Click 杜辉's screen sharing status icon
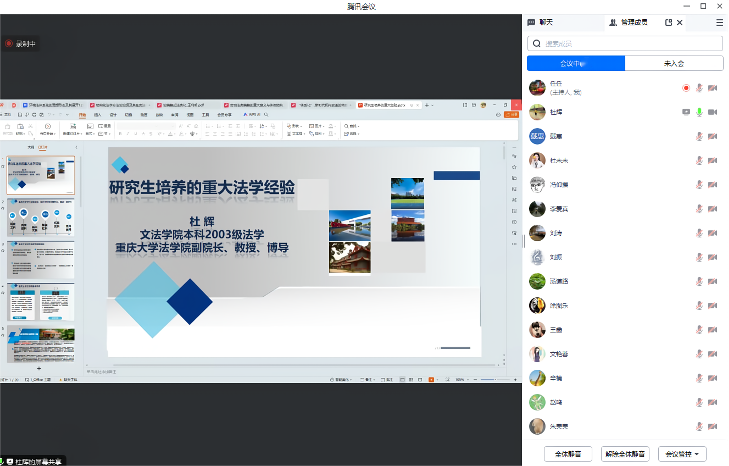 pyautogui.click(x=686, y=112)
